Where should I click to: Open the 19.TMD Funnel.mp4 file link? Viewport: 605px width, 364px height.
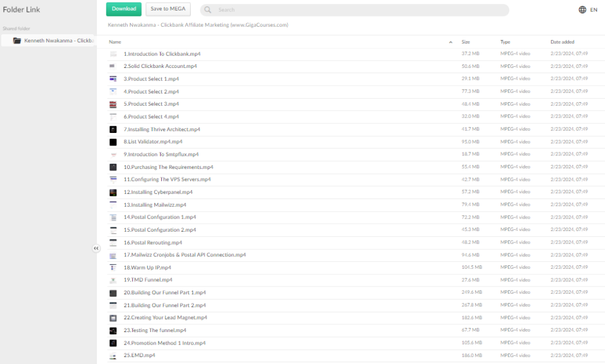coord(146,279)
